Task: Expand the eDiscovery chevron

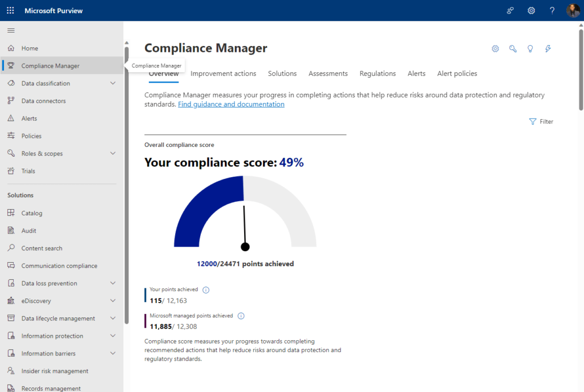Action: point(113,300)
